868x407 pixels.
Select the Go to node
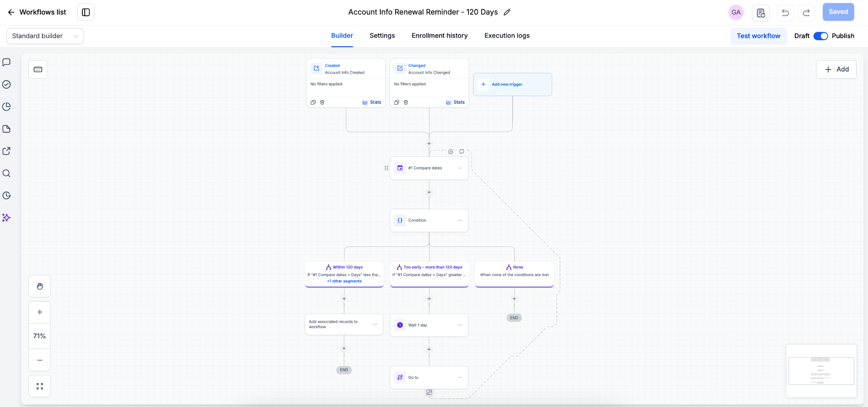point(429,377)
